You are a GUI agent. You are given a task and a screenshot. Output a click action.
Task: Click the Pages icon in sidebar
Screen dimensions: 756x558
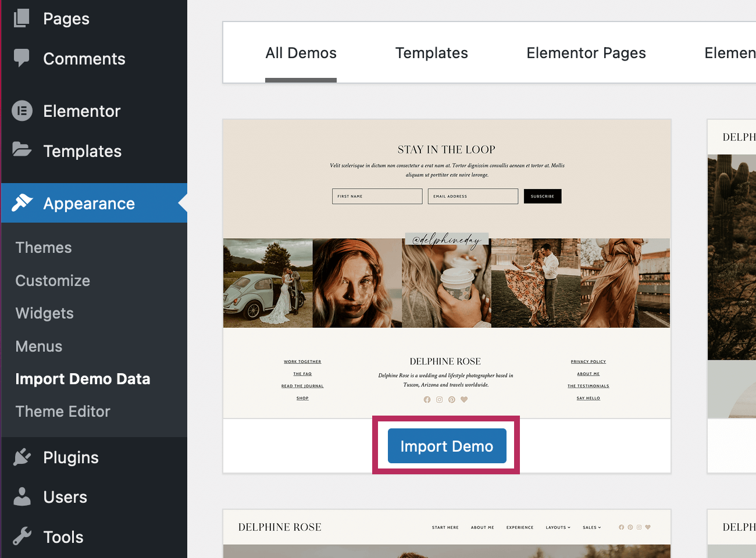point(22,18)
